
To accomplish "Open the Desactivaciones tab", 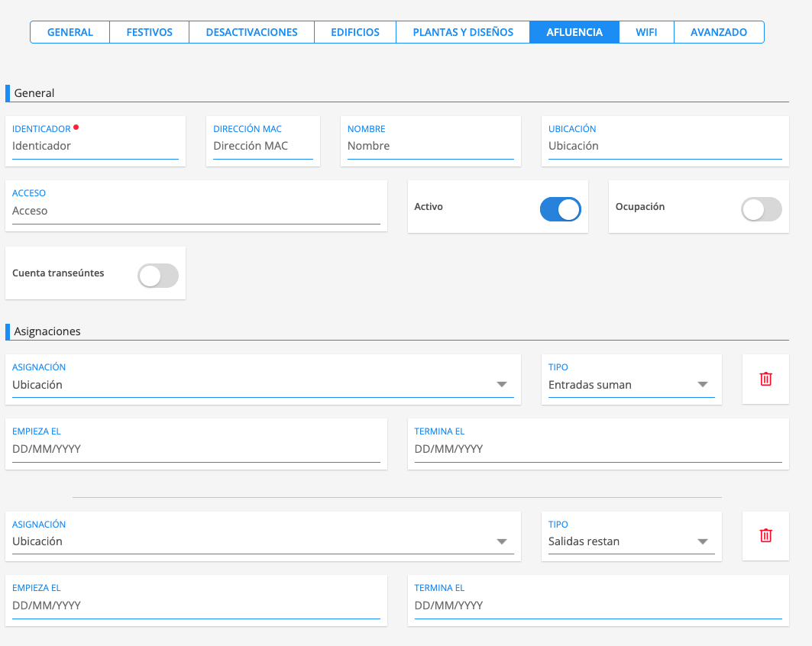I will tap(251, 32).
